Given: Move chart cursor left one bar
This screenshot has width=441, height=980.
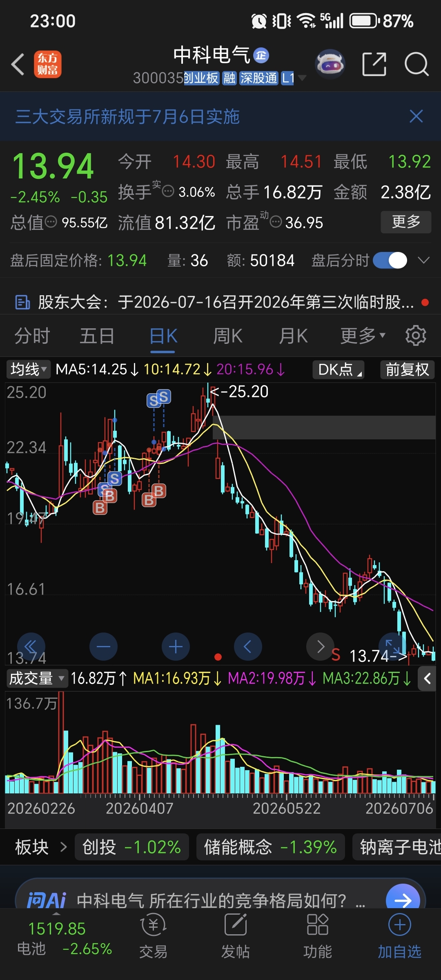Looking at the screenshot, I should click(x=248, y=647).
